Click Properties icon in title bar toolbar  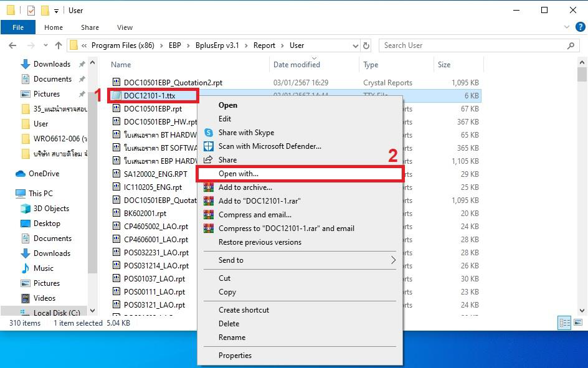coord(31,11)
